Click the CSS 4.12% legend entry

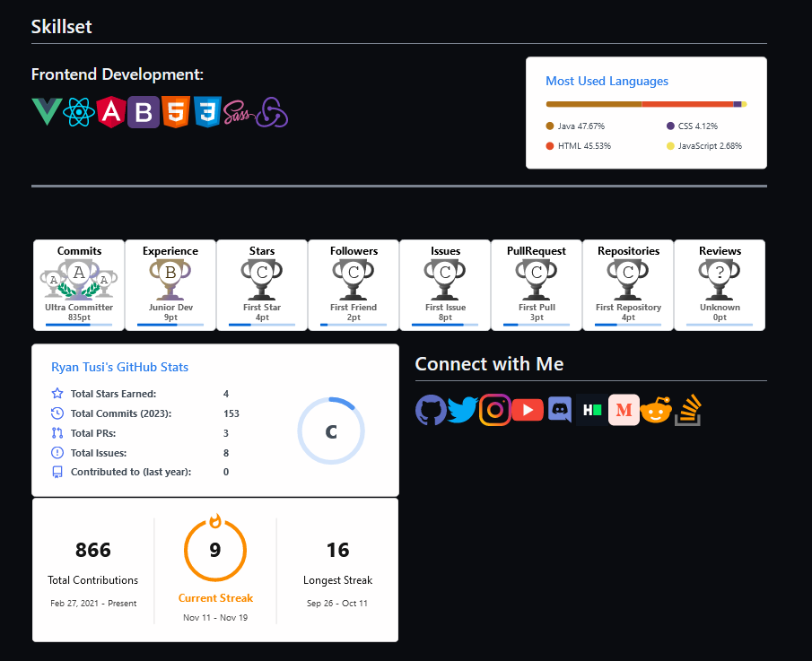tap(692, 126)
